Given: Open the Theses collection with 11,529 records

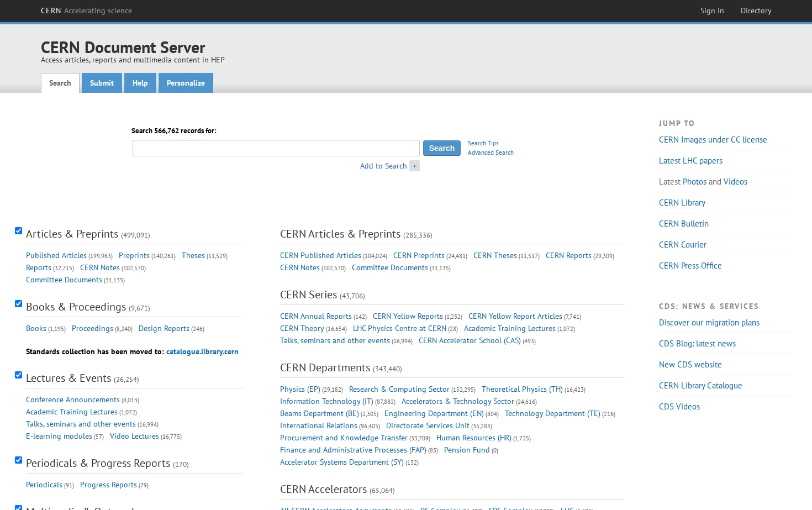Looking at the screenshot, I should (x=193, y=255).
